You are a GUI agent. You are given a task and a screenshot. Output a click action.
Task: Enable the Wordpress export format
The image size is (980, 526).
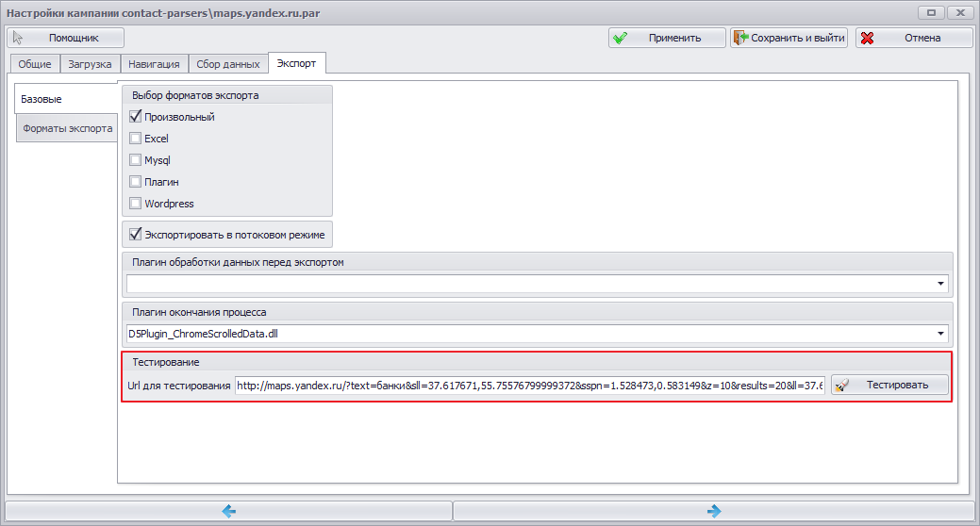coord(135,203)
